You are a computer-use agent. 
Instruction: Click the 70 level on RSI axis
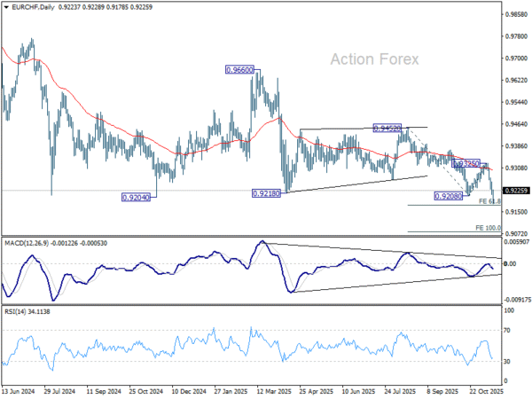coord(508,330)
